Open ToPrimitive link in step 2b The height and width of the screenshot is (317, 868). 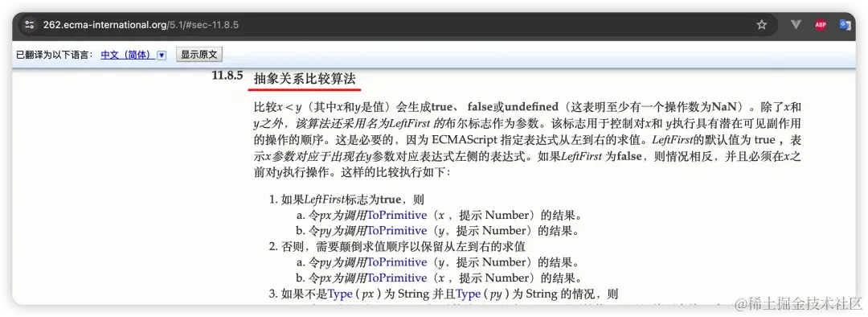click(397, 278)
